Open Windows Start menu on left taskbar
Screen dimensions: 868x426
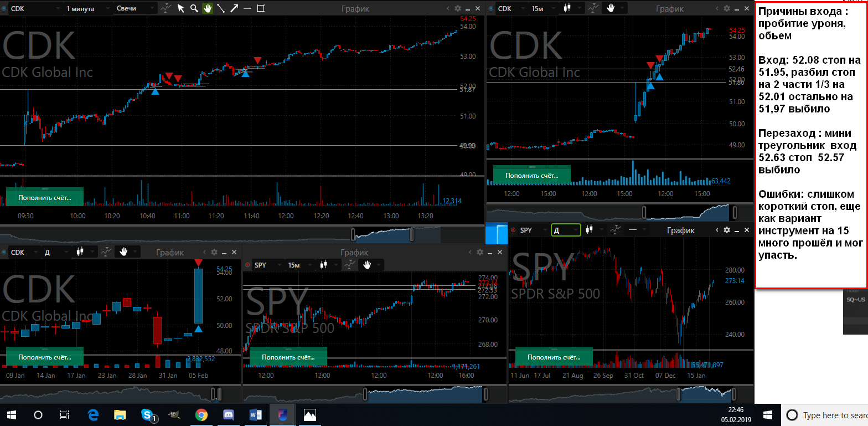(x=11, y=415)
